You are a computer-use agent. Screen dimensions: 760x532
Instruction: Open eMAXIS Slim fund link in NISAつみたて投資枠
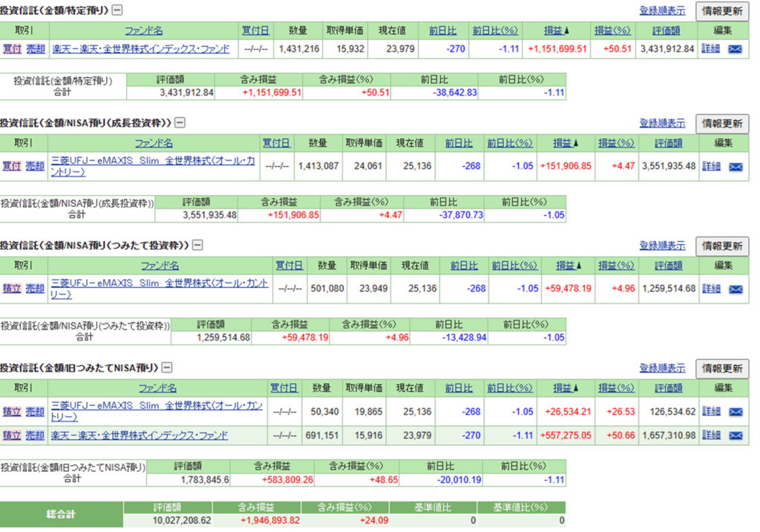click(160, 289)
